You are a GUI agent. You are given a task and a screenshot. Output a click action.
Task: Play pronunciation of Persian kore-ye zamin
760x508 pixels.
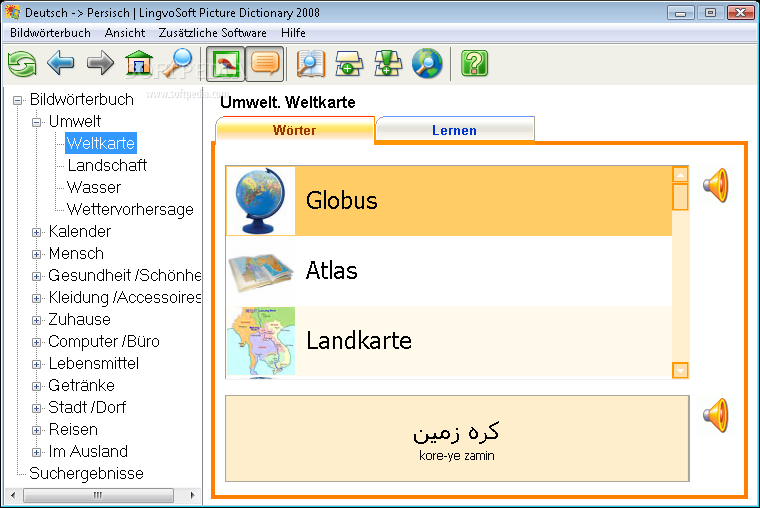716,415
